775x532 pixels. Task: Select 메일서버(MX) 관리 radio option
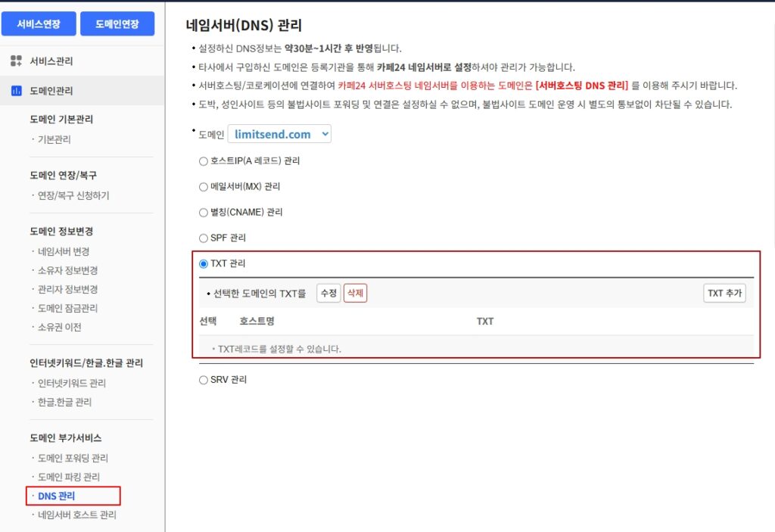tap(203, 187)
